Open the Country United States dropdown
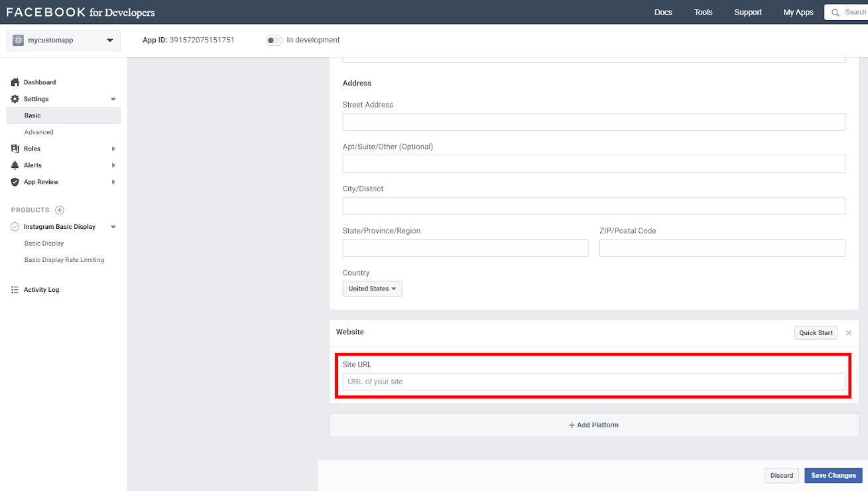This screenshot has height=491, width=868. point(372,289)
